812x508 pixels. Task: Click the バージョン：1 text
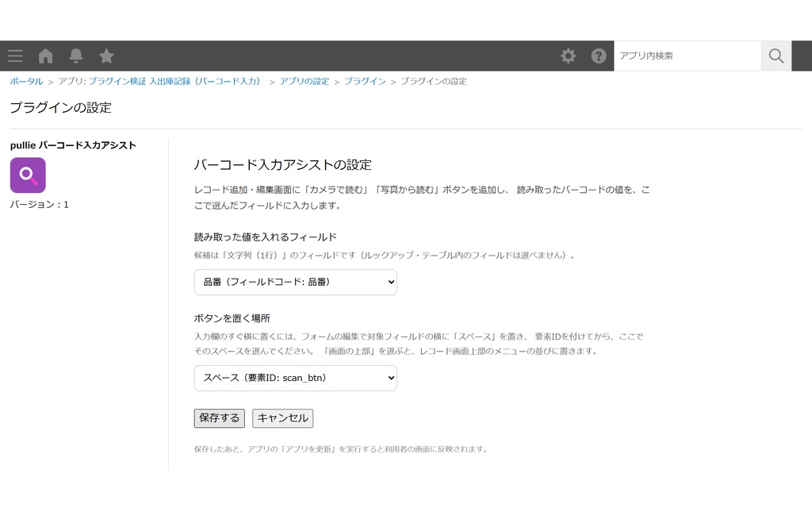click(x=40, y=205)
